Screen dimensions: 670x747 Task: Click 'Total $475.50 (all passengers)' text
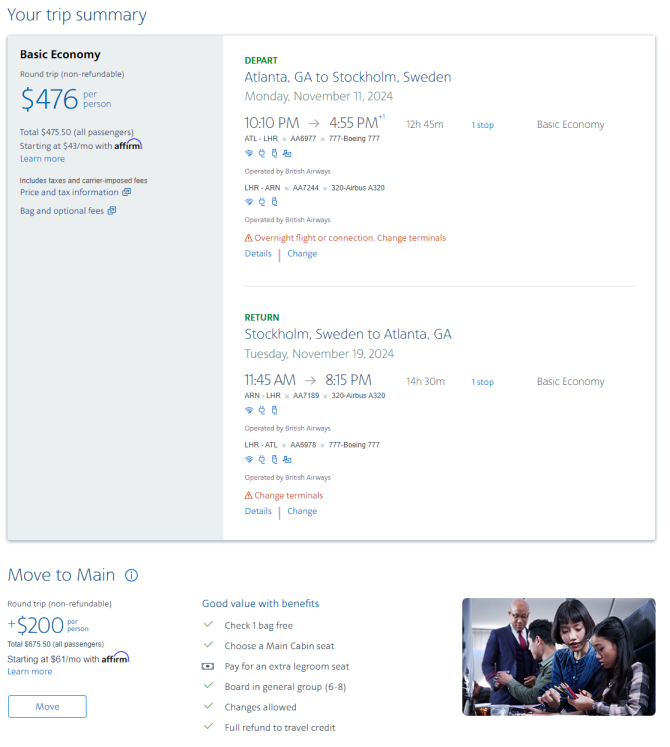click(77, 132)
